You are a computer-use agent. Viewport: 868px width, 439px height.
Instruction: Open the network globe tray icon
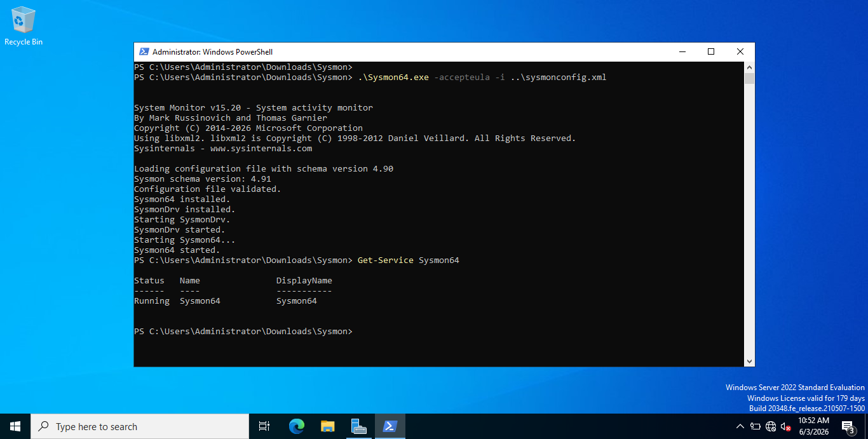point(771,426)
